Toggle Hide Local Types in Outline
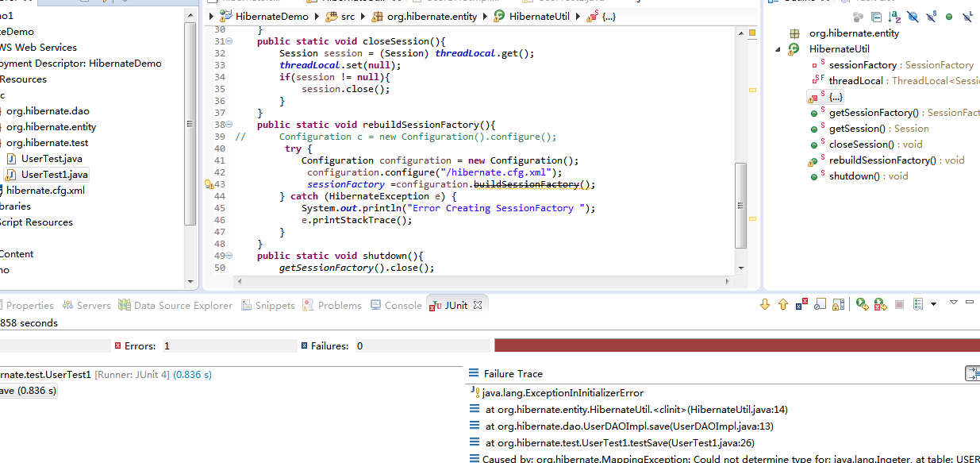 click(x=967, y=17)
